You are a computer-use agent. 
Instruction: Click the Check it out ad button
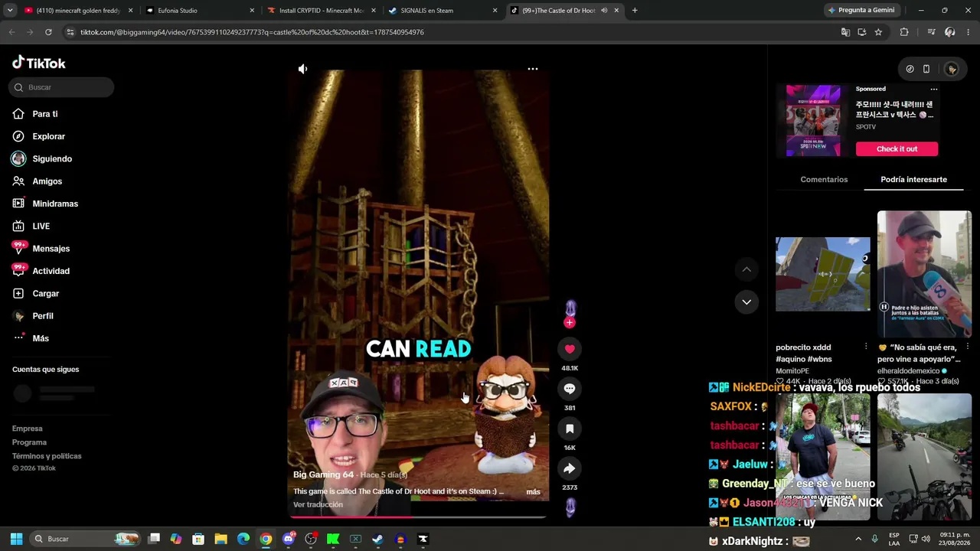pyautogui.click(x=897, y=149)
